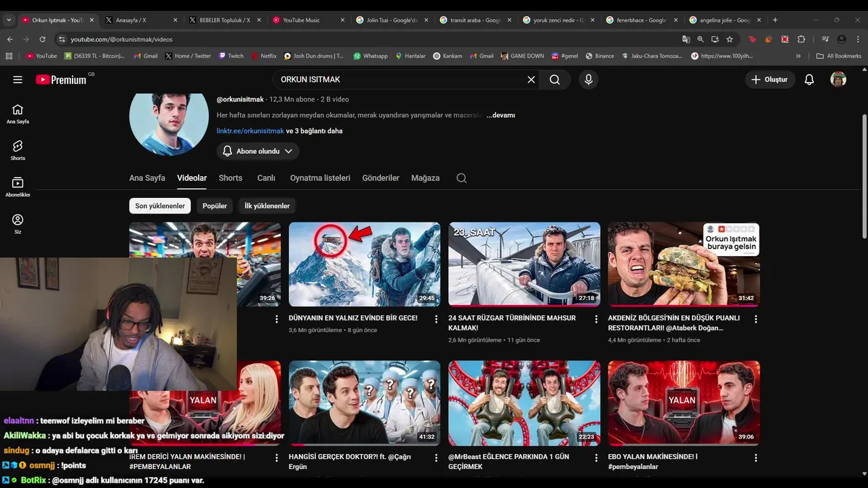Click the page vertical scrollbar

[864, 176]
